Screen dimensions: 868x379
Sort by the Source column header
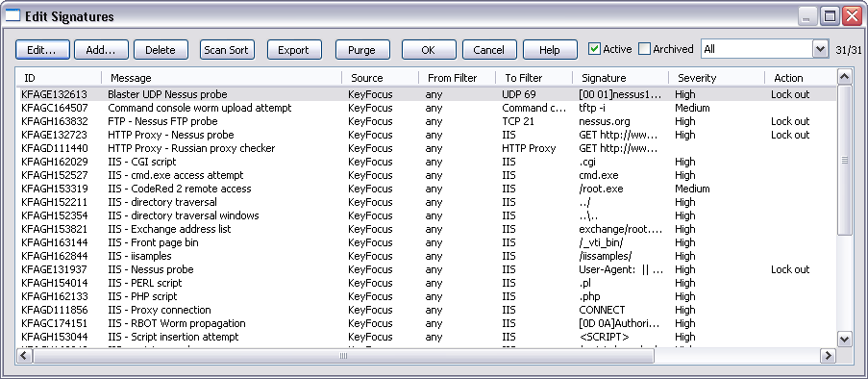pyautogui.click(x=381, y=78)
